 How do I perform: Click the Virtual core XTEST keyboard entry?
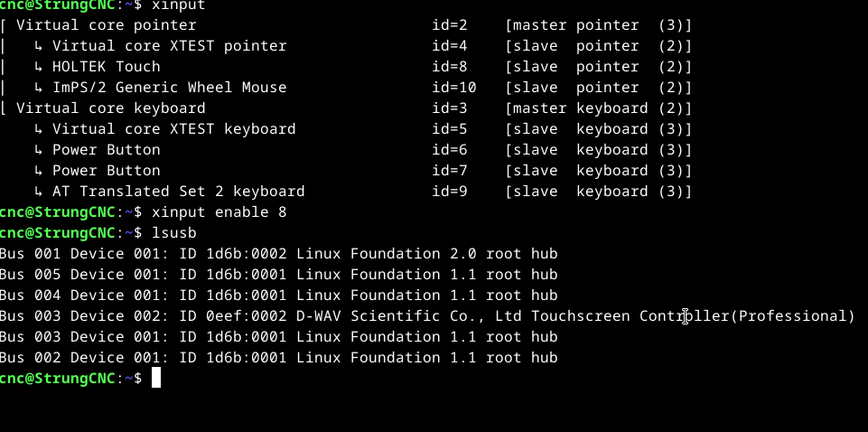(173, 129)
